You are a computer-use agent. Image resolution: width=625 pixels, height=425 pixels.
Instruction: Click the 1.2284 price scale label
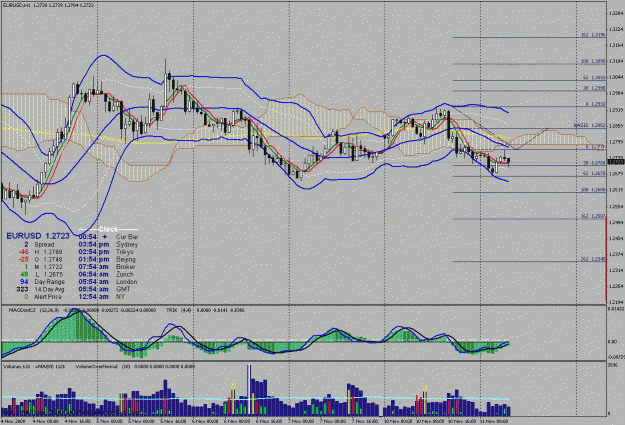[615, 13]
